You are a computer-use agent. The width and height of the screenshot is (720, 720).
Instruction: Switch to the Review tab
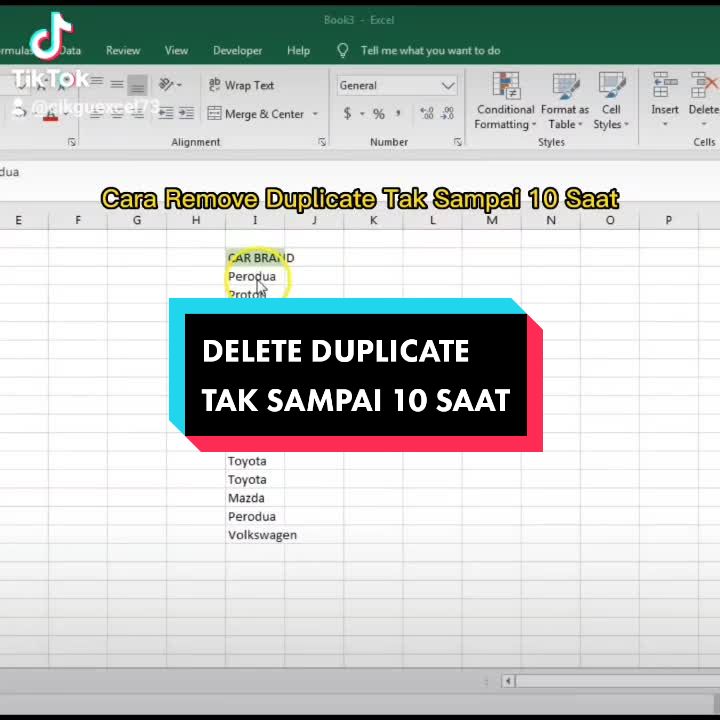123,51
